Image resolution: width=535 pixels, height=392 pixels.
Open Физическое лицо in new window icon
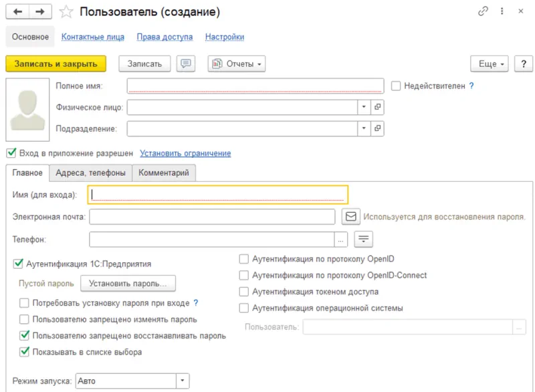coord(377,107)
